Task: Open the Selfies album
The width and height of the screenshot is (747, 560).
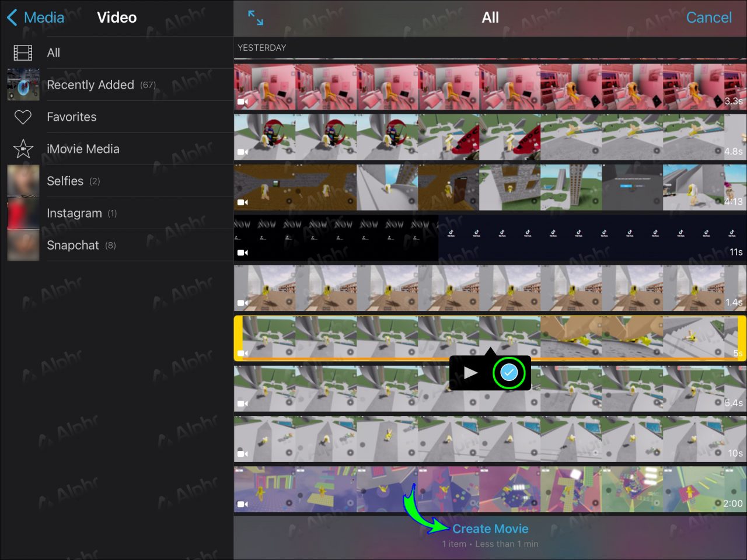Action: [65, 181]
